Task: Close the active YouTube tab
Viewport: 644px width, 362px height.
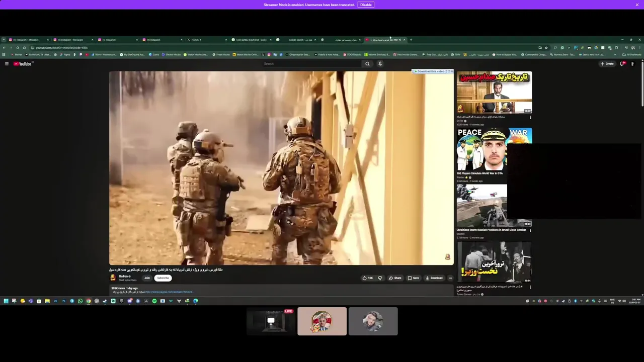Action: [404, 40]
